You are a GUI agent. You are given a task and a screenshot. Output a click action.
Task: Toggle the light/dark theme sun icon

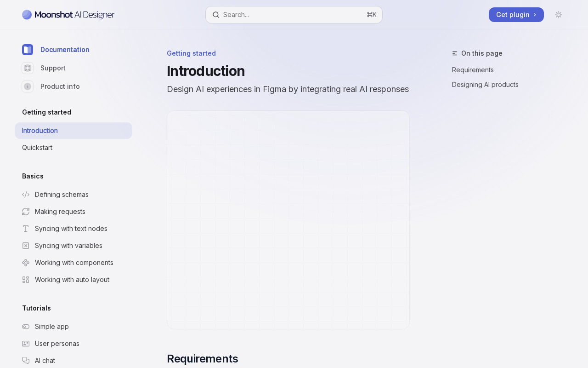pos(559,15)
